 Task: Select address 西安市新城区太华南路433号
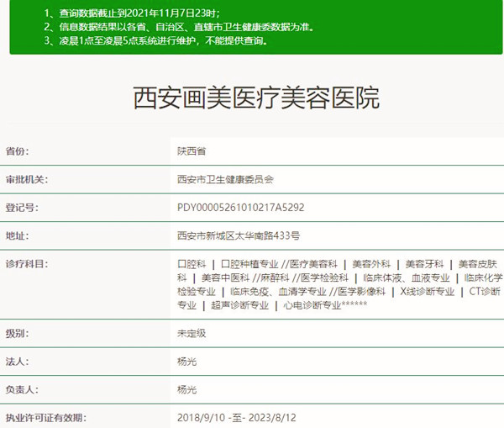coord(239,236)
